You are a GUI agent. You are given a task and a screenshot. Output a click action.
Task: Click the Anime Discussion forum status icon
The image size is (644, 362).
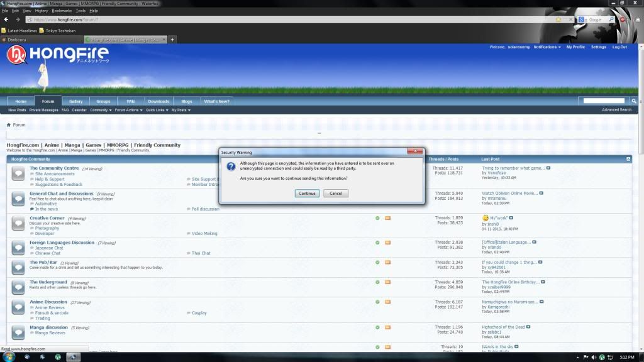[18, 307]
